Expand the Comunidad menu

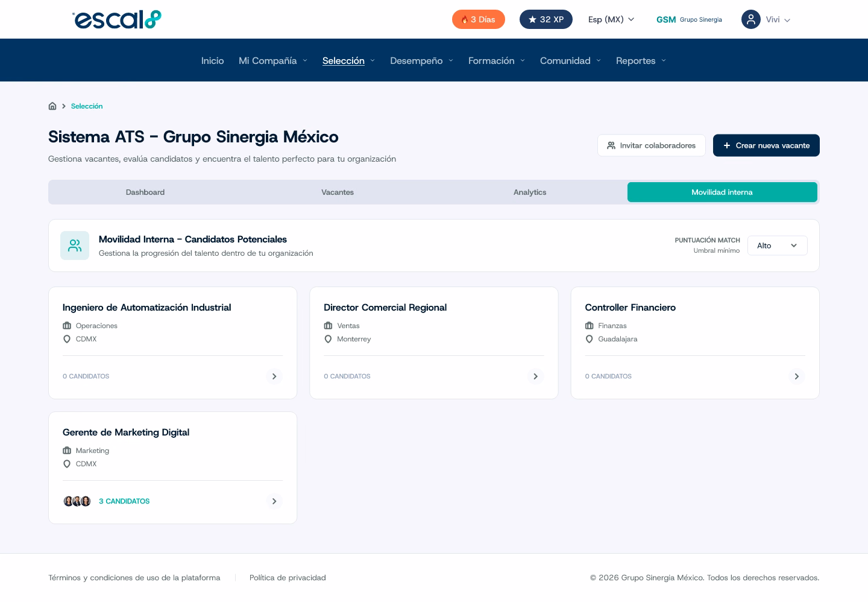click(x=570, y=60)
